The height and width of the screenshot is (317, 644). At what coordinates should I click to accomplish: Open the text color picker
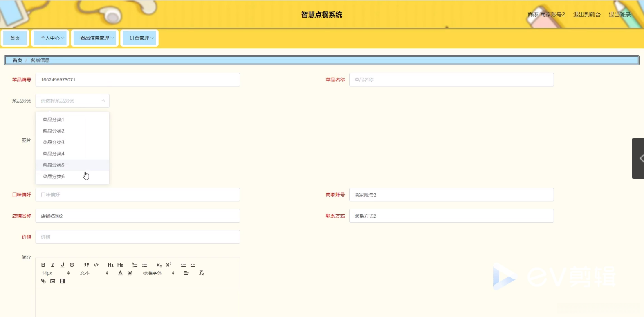pos(120,273)
